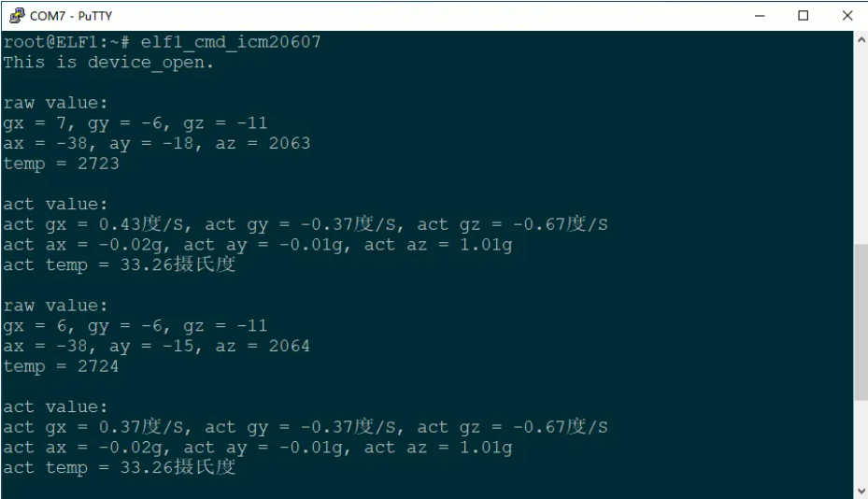Click the vertical scrollbar thumb
The width and height of the screenshot is (868, 499).
coord(861,321)
